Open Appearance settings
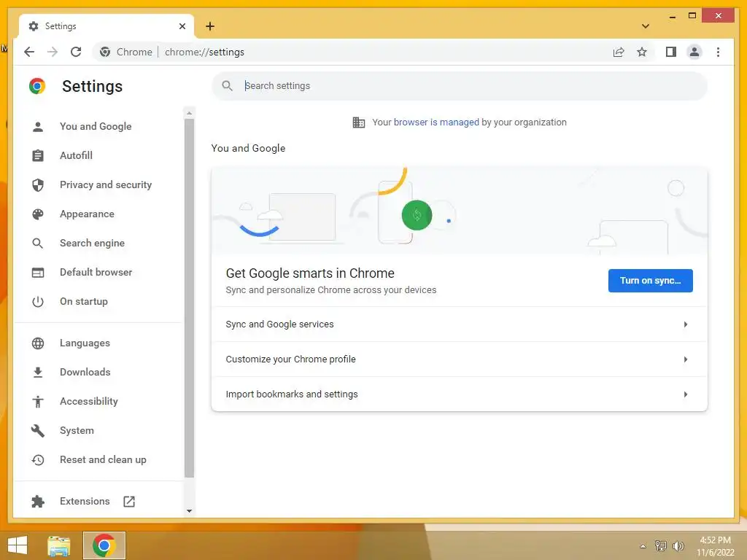 87,214
